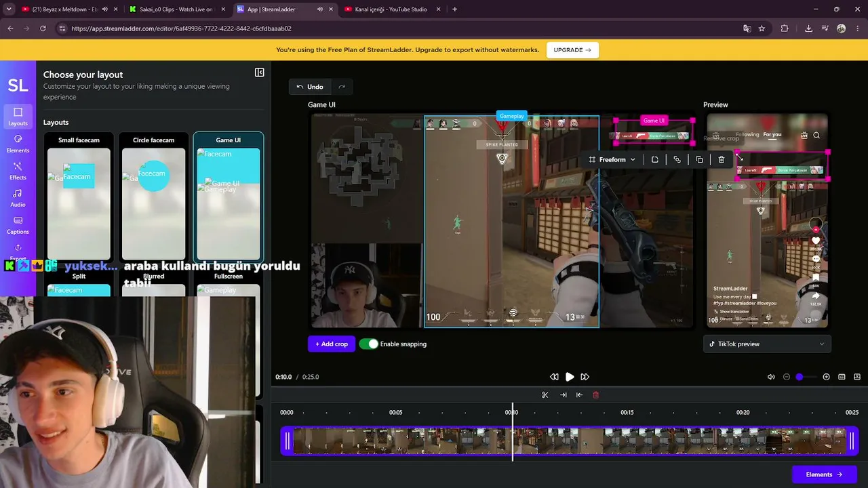Delete the selected crop with trash icon
This screenshot has width=868, height=488.
[x=722, y=159]
